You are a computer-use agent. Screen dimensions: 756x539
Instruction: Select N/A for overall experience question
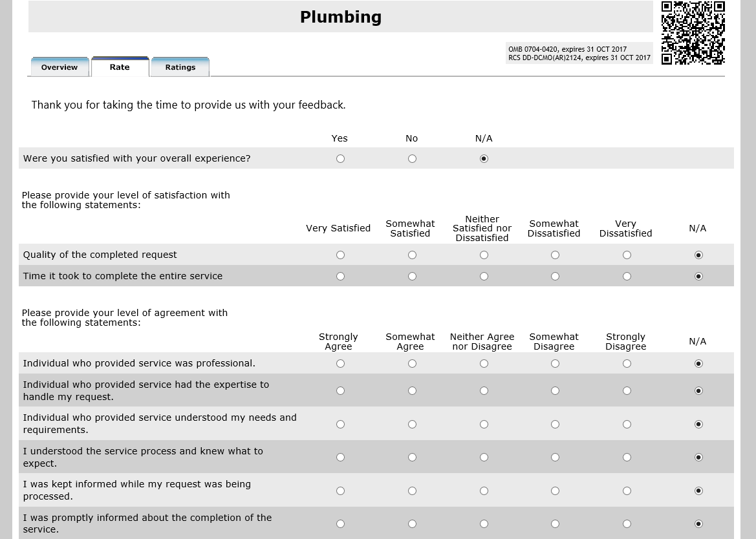(x=484, y=159)
